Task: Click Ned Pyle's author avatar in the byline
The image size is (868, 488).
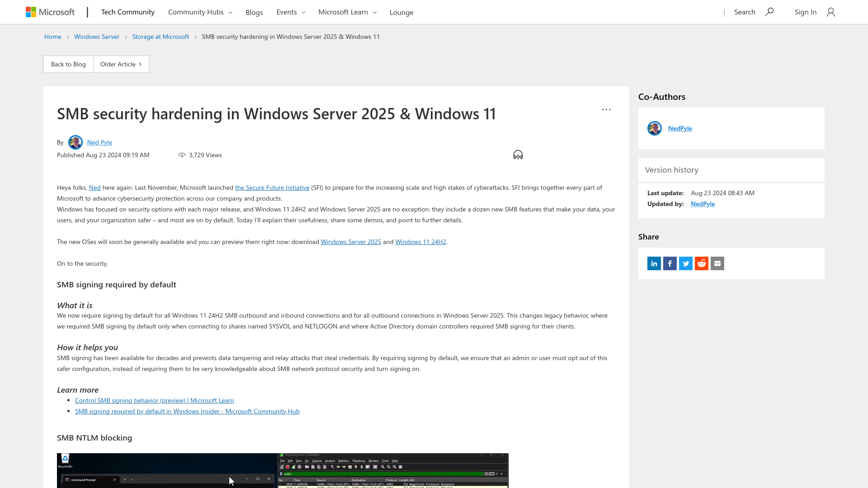Action: click(75, 142)
